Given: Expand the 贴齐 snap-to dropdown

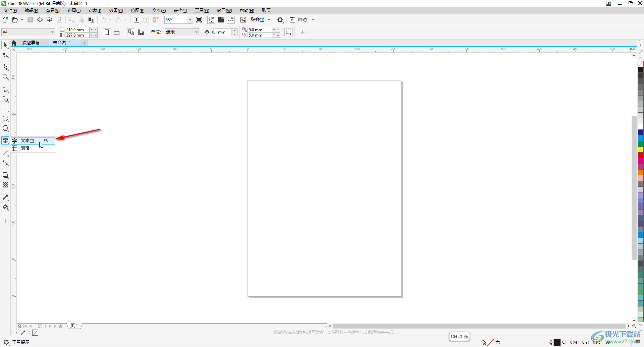Looking at the screenshot, I should (x=269, y=20).
